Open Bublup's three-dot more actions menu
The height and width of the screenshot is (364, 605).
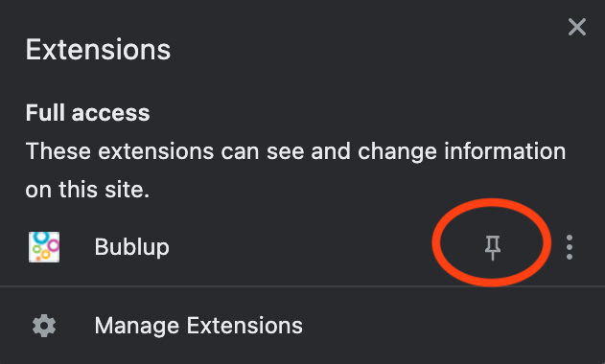tap(570, 247)
